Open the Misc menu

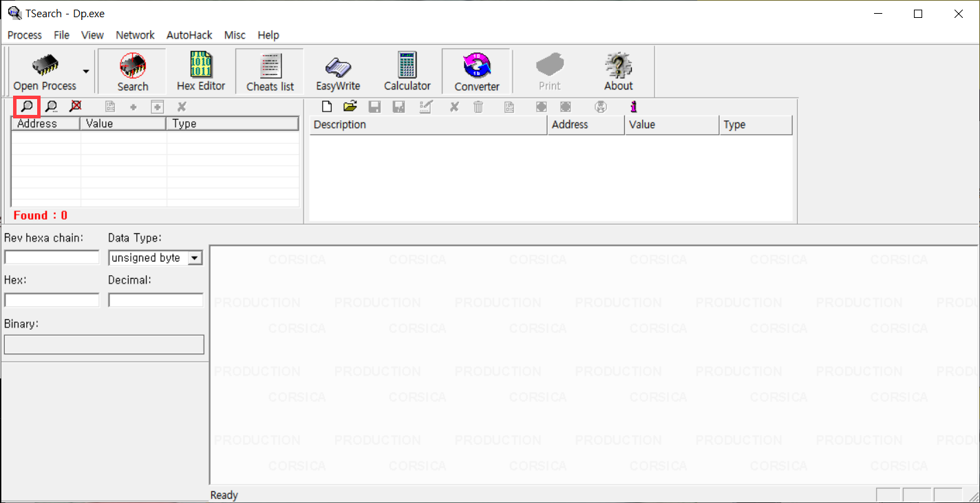235,35
